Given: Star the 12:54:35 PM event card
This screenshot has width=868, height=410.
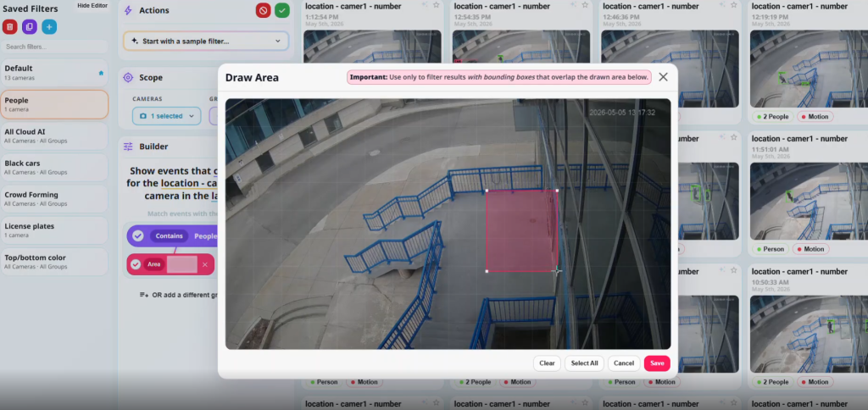Looking at the screenshot, I should coord(585,5).
